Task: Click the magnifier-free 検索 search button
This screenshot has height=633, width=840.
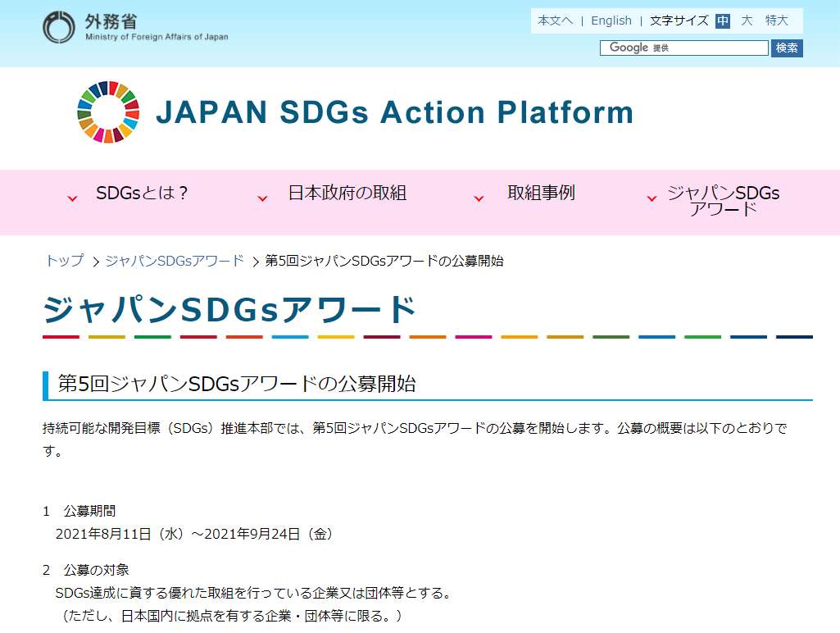Action: pyautogui.click(x=786, y=48)
